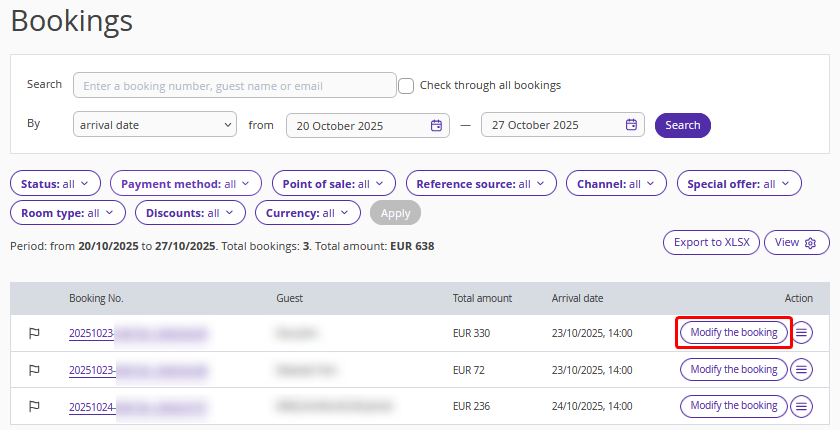Open the Channel filter dropdown

pyautogui.click(x=616, y=184)
